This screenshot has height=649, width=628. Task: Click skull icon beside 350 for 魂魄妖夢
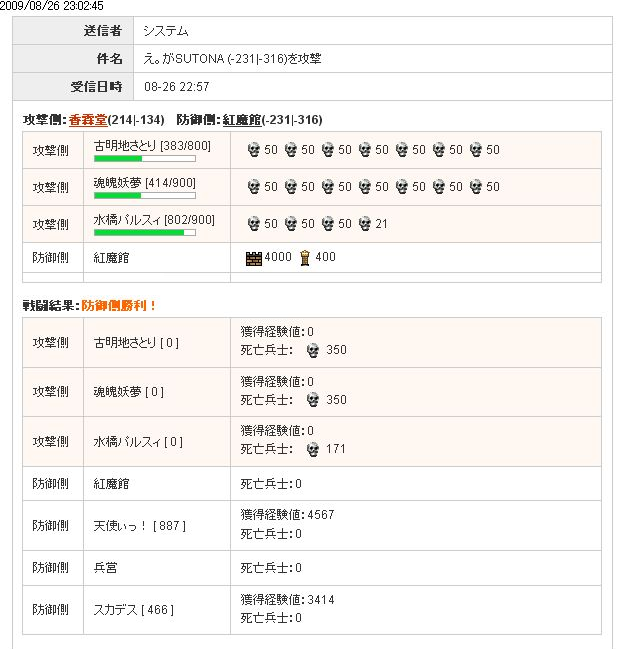point(313,400)
